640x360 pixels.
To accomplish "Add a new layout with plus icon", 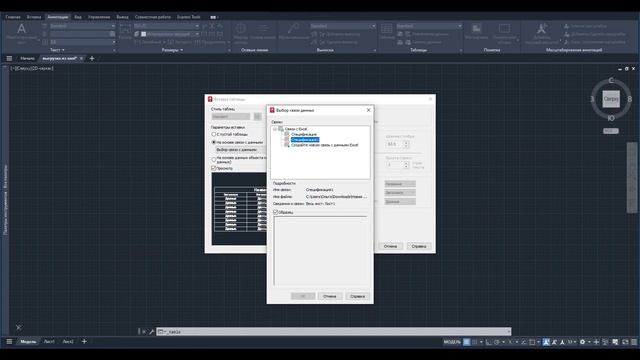I will tap(84, 342).
